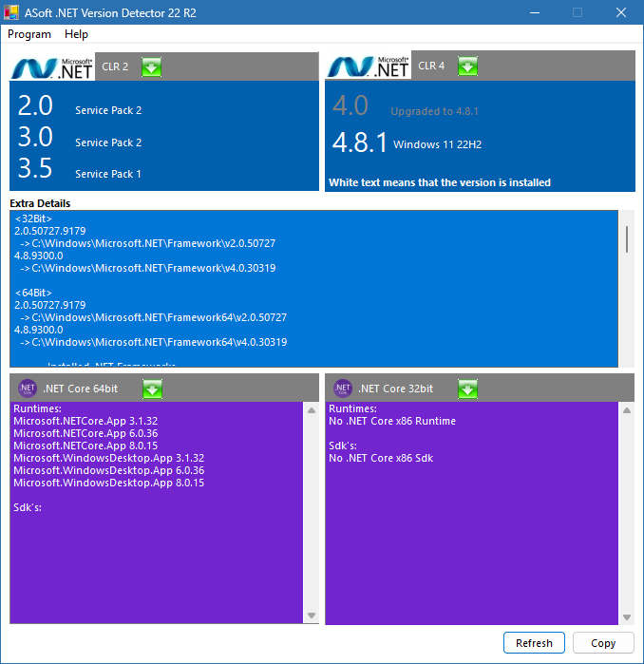Click the '<32Bit>' line in Extra Details
644x664 pixels.
coord(33,218)
